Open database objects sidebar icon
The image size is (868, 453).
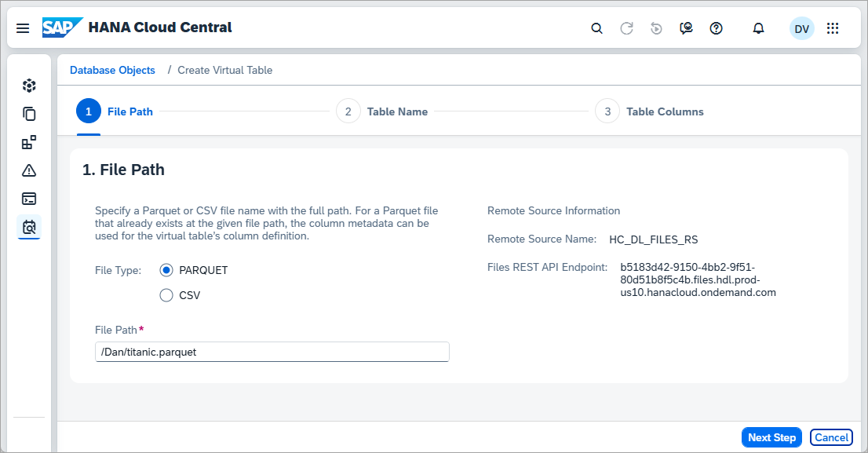click(x=29, y=227)
